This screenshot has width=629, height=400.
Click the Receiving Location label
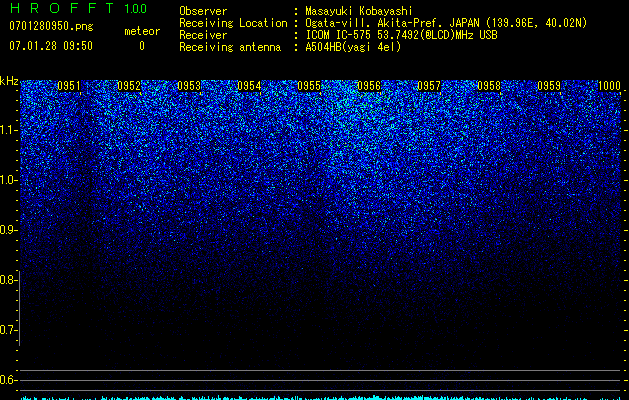coord(233,23)
